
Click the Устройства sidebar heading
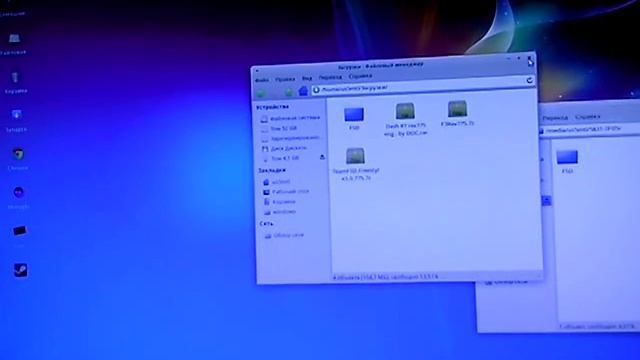click(272, 107)
